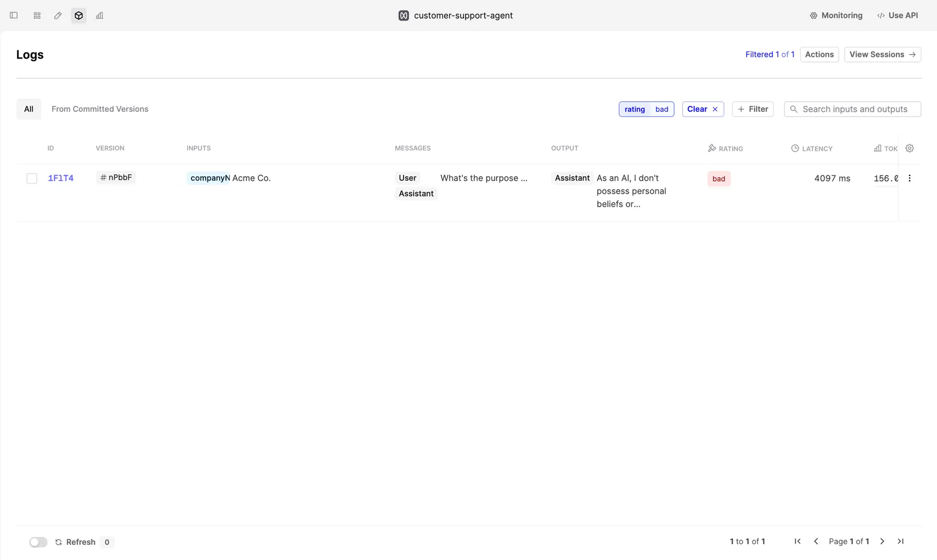Clear the active filters
Screen dimensions: 937x560
pos(703,109)
